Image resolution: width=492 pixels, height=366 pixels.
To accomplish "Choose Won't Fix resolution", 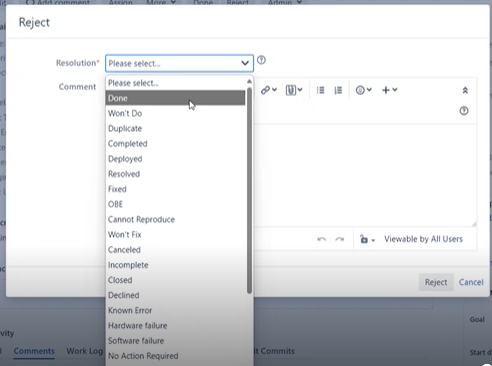I will tap(176, 234).
